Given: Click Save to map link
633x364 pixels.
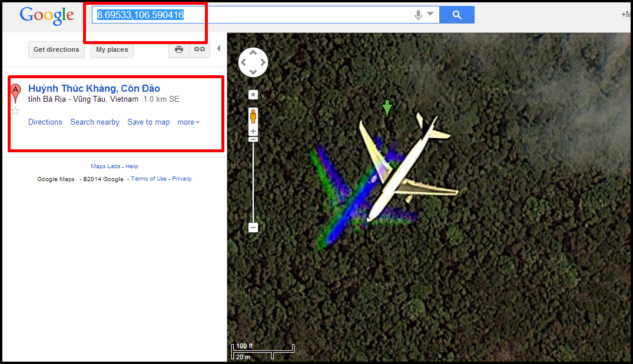Looking at the screenshot, I should (x=148, y=122).
